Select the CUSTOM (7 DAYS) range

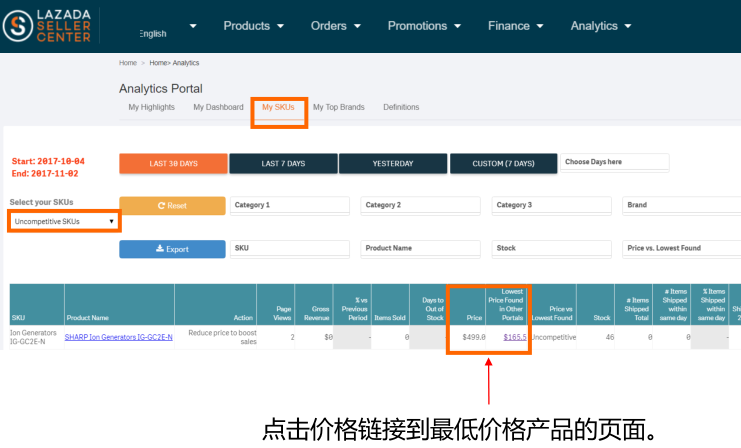503,164
